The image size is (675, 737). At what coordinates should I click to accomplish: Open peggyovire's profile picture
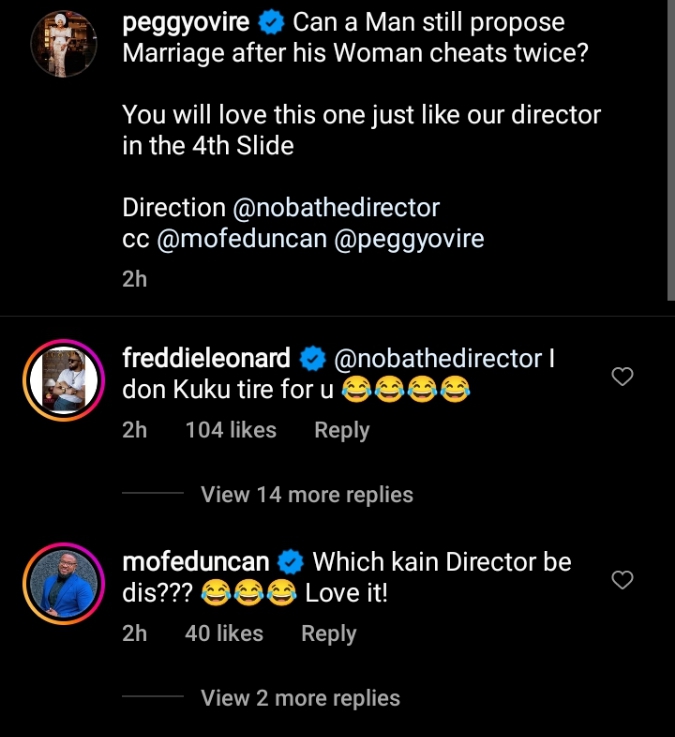click(64, 43)
